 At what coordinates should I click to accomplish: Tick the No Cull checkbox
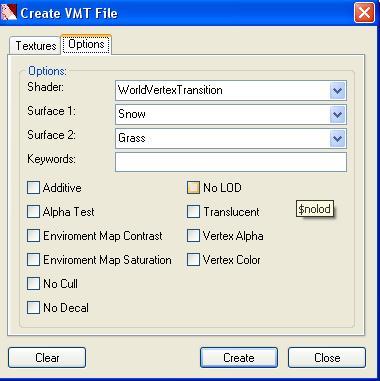[33, 284]
